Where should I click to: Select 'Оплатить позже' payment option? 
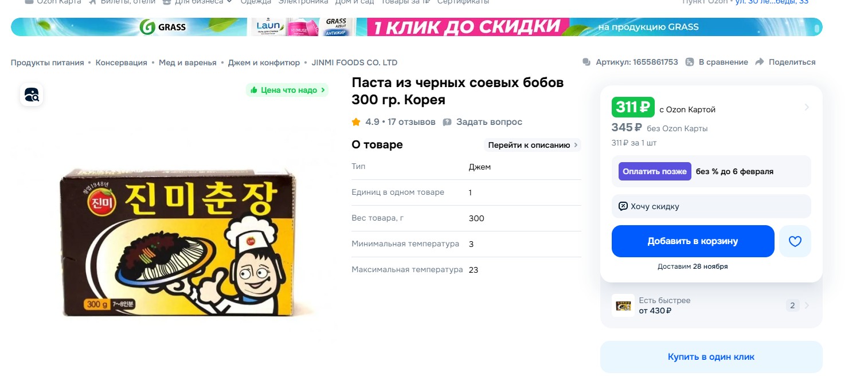[655, 171]
